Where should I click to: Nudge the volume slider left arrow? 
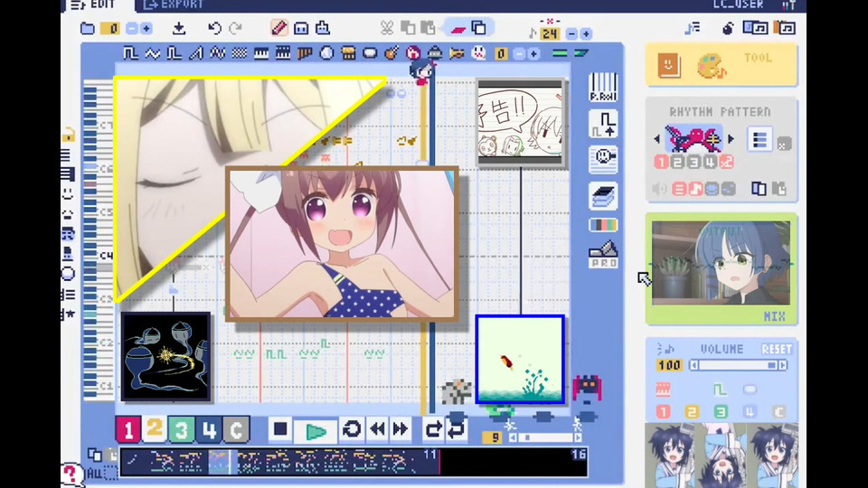pyautogui.click(x=694, y=365)
